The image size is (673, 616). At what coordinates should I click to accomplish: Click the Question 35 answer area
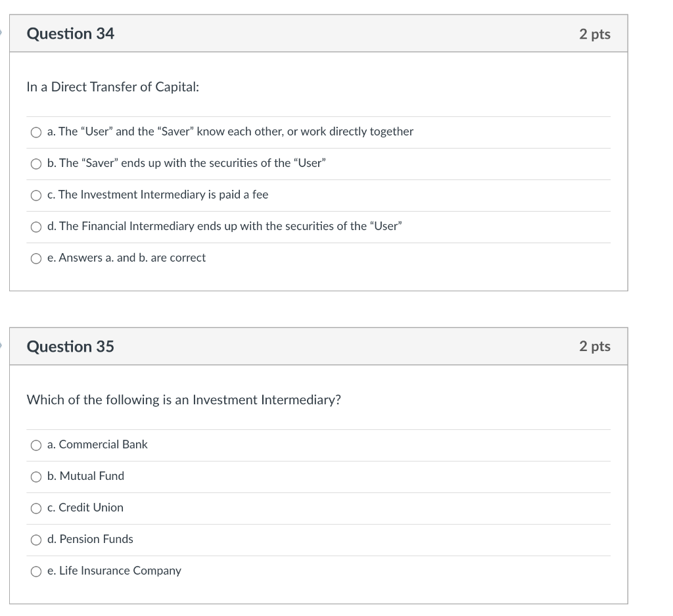319,508
